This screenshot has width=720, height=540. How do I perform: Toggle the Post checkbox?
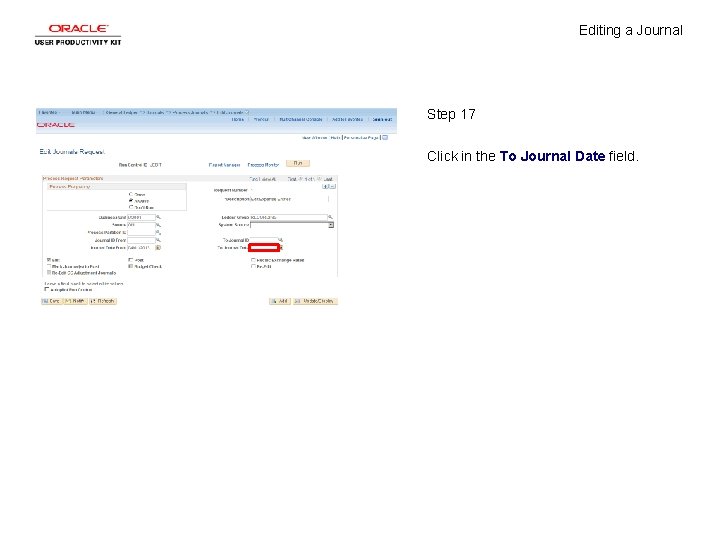131,260
